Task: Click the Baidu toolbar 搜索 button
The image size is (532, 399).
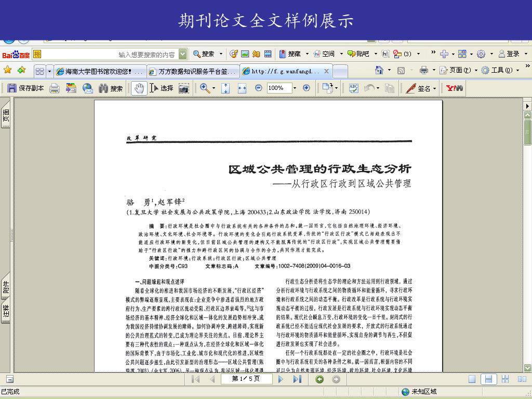Action: tap(204, 54)
